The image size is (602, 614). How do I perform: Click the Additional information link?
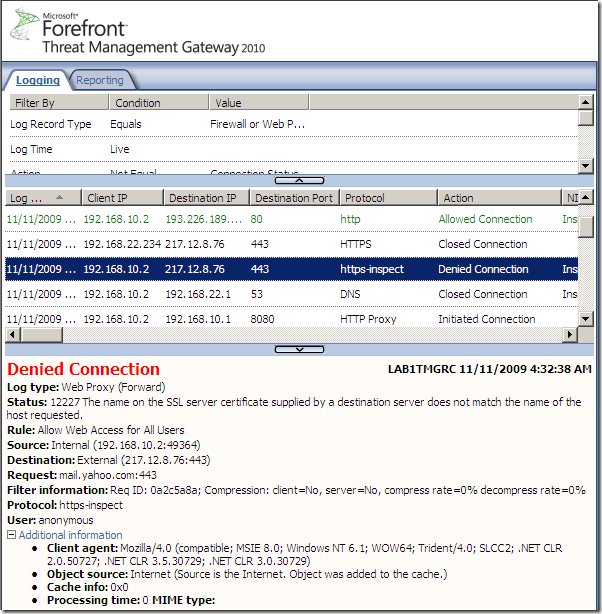click(71, 535)
